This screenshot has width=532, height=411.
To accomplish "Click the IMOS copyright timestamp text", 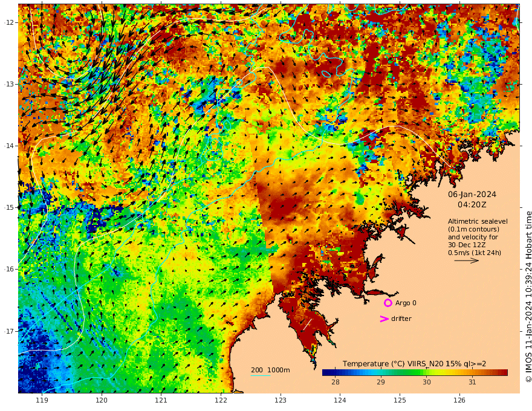I will pyautogui.click(x=528, y=297).
